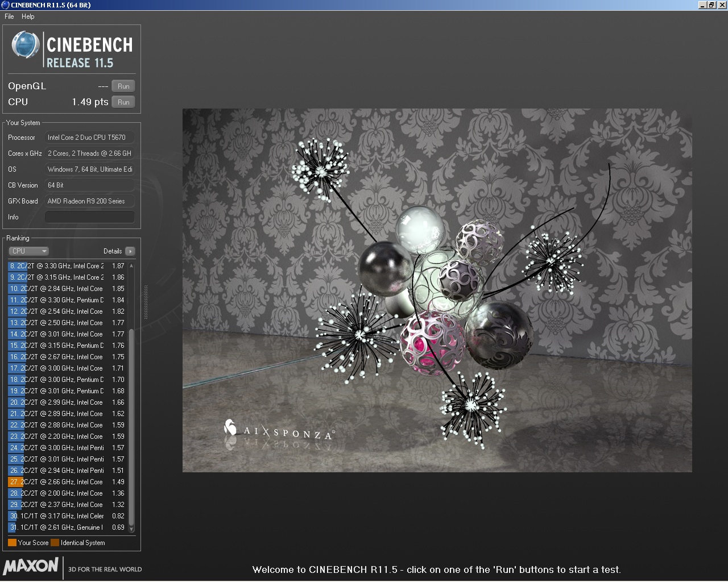Click the Processor field Intel Core 2 Duo

pos(90,138)
